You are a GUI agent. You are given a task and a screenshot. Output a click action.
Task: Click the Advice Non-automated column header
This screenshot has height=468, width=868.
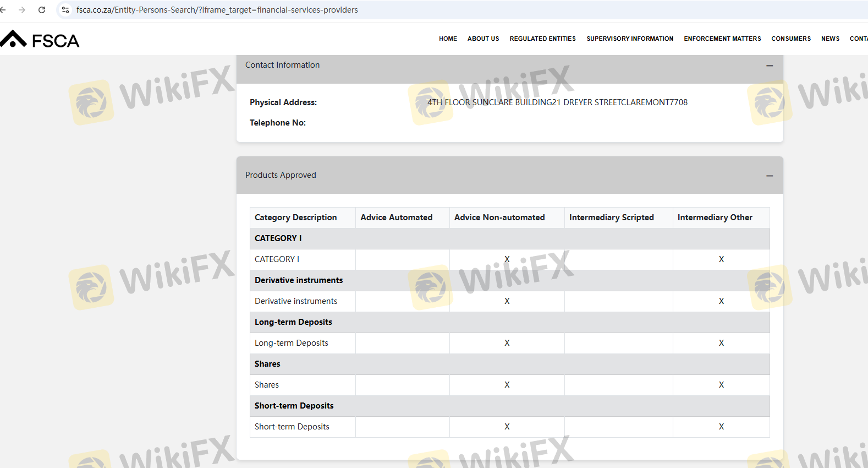click(x=499, y=217)
